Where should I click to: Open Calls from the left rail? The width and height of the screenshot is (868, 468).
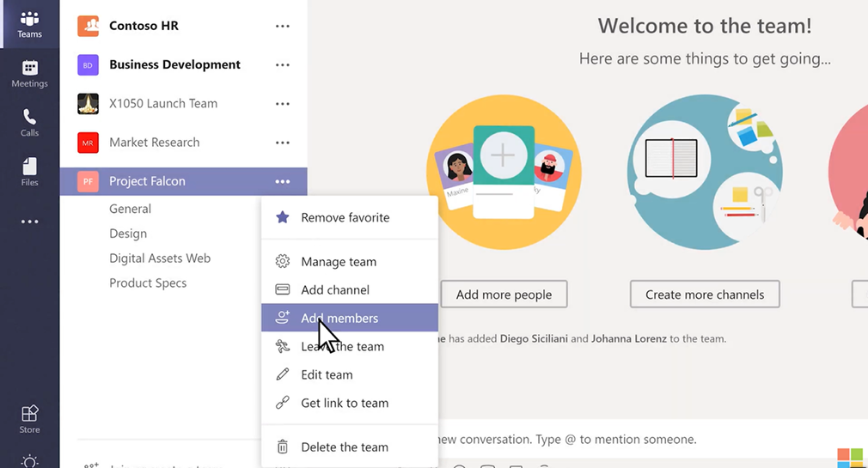tap(29, 123)
